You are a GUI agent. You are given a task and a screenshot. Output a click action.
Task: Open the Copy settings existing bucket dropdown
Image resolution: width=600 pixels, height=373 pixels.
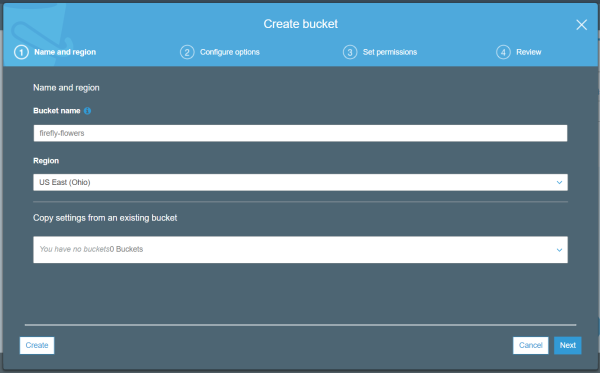pyautogui.click(x=300, y=249)
